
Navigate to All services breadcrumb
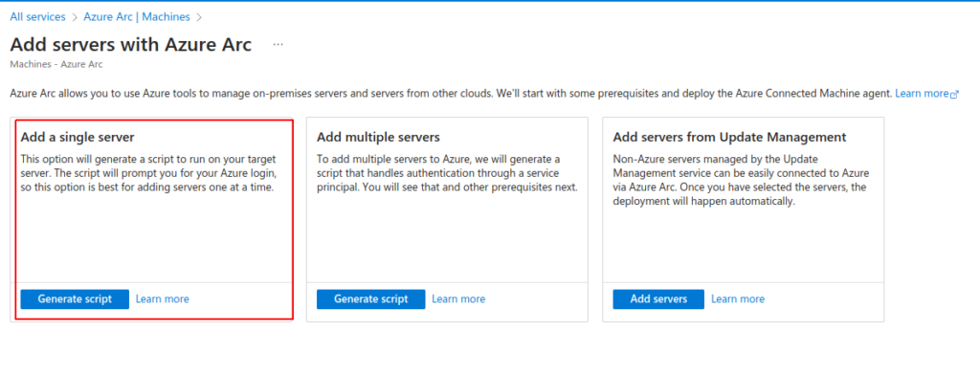click(x=37, y=17)
